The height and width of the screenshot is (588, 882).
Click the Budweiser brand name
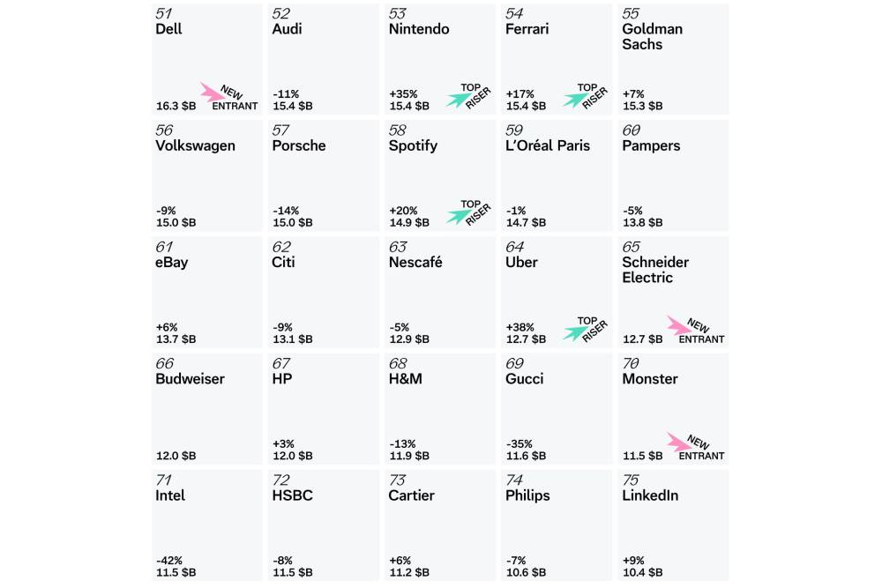[x=190, y=379]
